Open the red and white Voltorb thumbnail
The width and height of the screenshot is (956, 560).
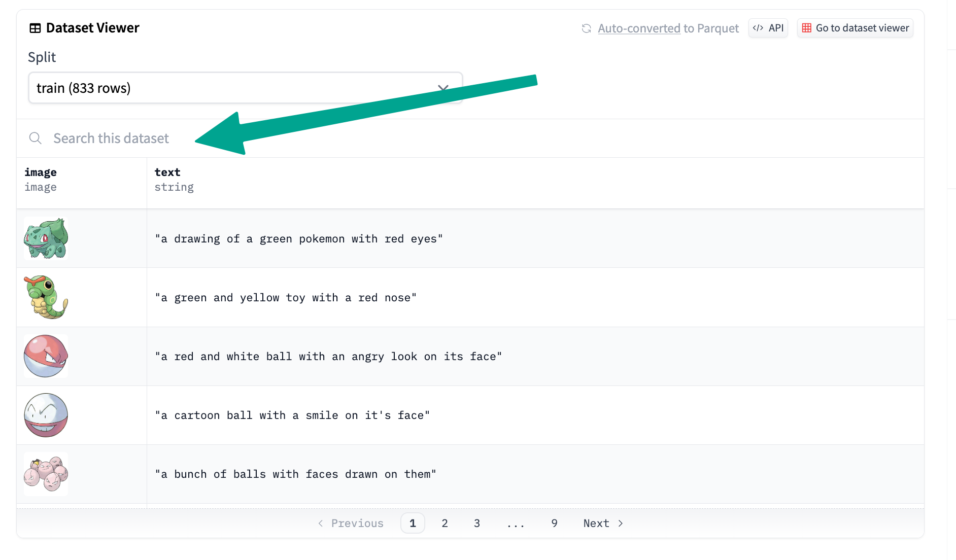click(46, 356)
